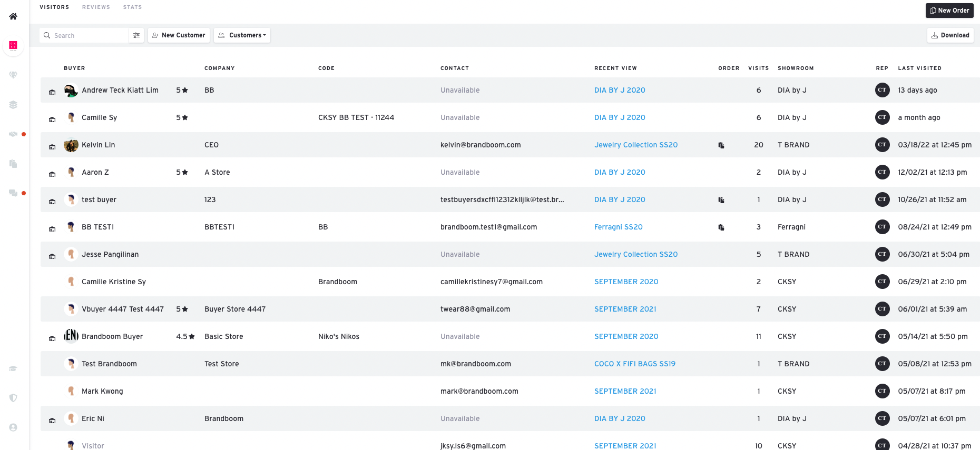980x450 pixels.
Task: Add a New Customer
Action: pos(179,35)
